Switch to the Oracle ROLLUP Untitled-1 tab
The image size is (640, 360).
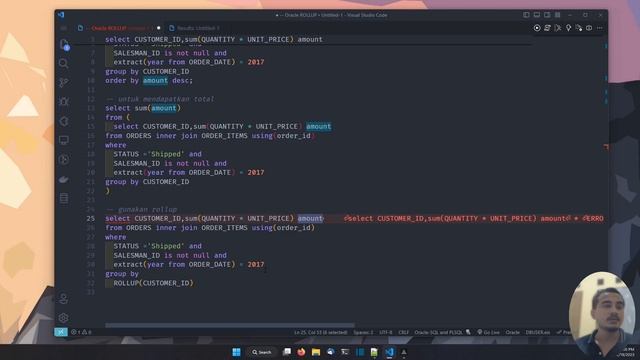tap(118, 28)
